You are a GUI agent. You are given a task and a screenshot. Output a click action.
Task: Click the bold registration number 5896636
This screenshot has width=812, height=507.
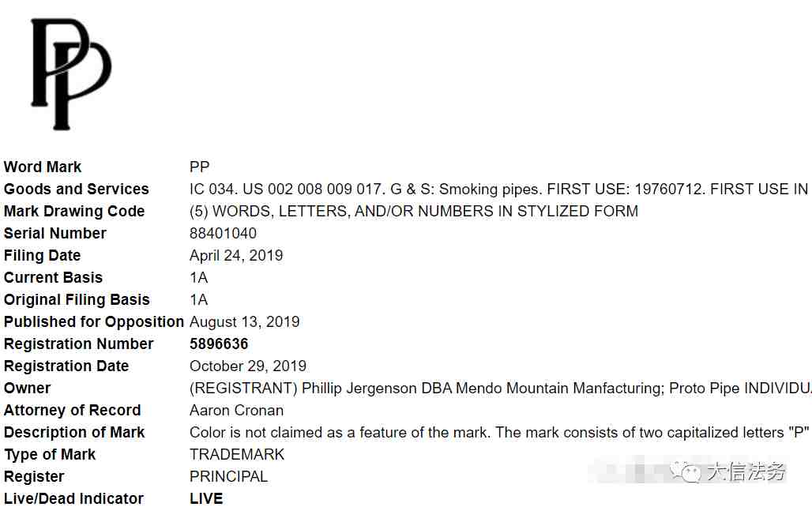click(219, 344)
